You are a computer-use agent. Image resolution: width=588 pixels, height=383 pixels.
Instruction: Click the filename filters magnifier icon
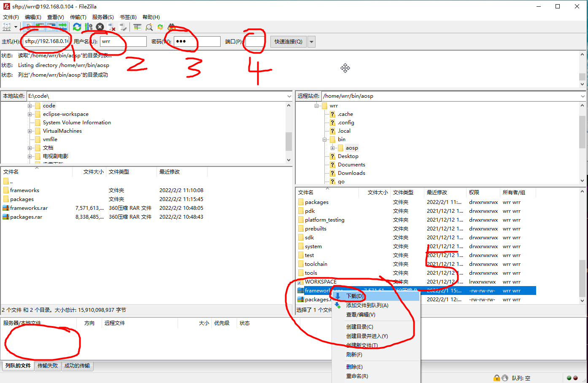point(148,27)
